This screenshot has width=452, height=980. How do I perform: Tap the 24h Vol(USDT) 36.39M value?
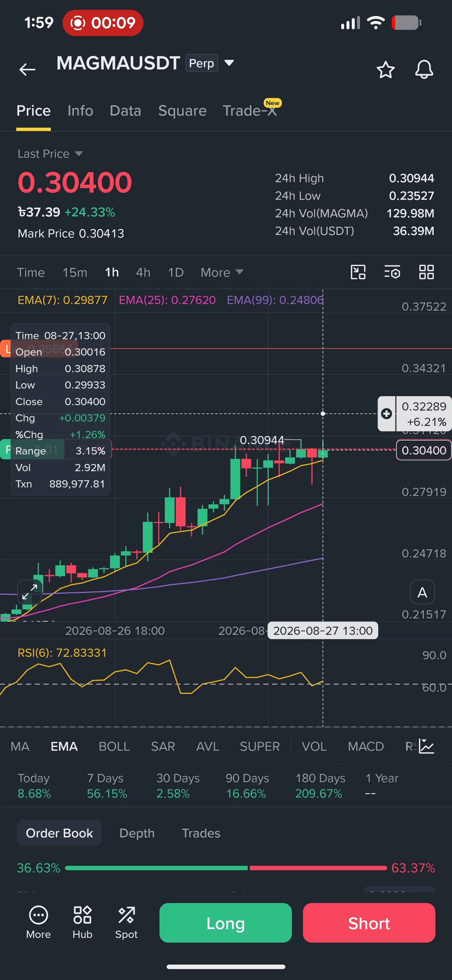pyautogui.click(x=413, y=231)
